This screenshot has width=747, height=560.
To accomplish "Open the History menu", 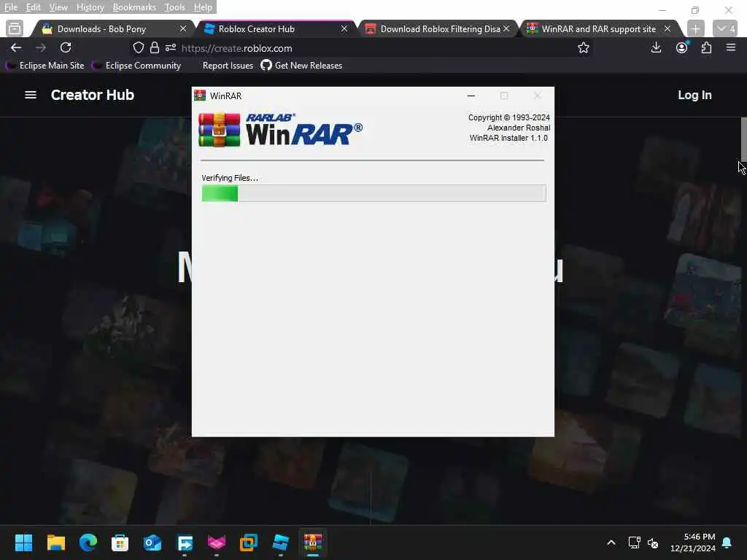I will [90, 7].
